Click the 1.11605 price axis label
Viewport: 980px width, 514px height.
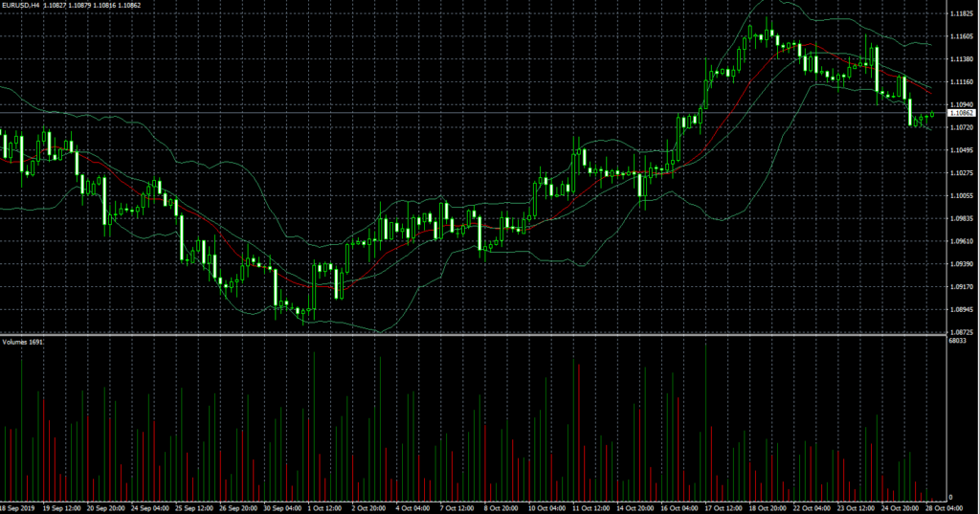[x=961, y=37]
